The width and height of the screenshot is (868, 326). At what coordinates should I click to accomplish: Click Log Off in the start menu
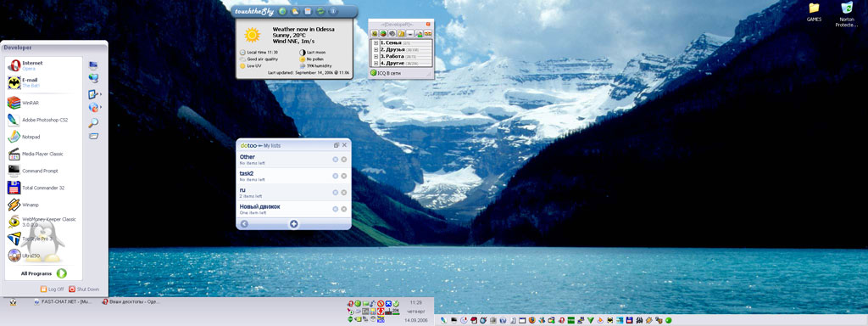point(53,289)
